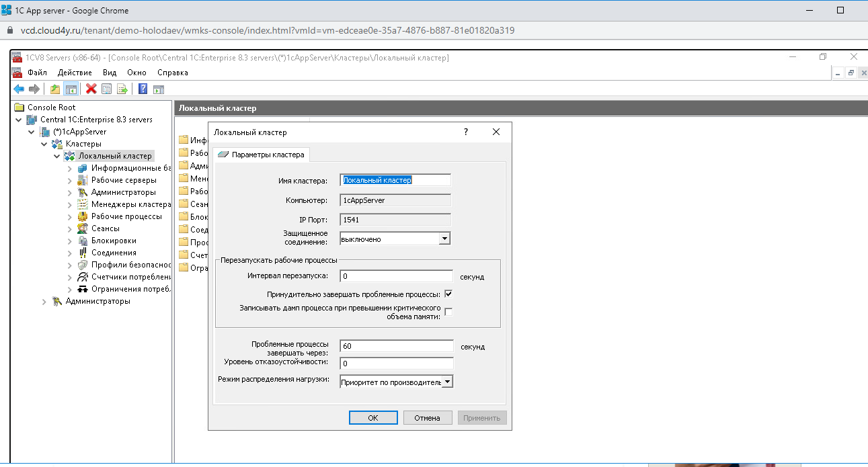Image resolution: width=868 pixels, height=467 pixels.
Task: Click the (*)1cAppServer server icon
Action: tap(45, 132)
